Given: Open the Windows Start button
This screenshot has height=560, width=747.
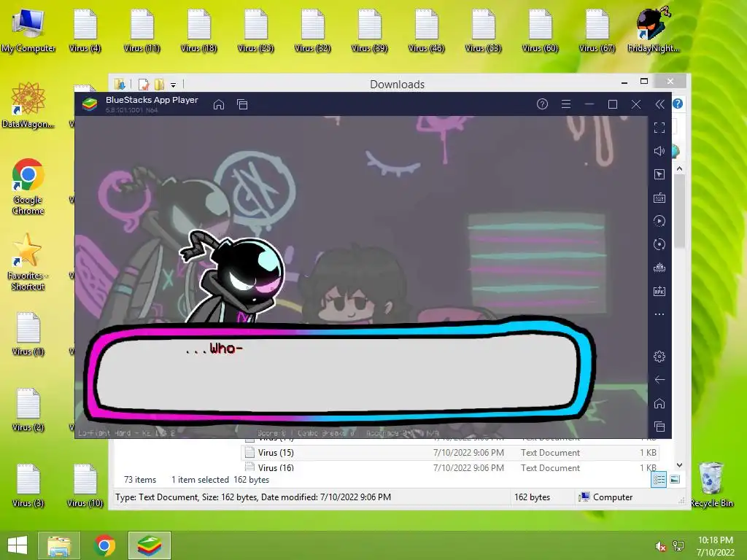Looking at the screenshot, I should (x=18, y=545).
